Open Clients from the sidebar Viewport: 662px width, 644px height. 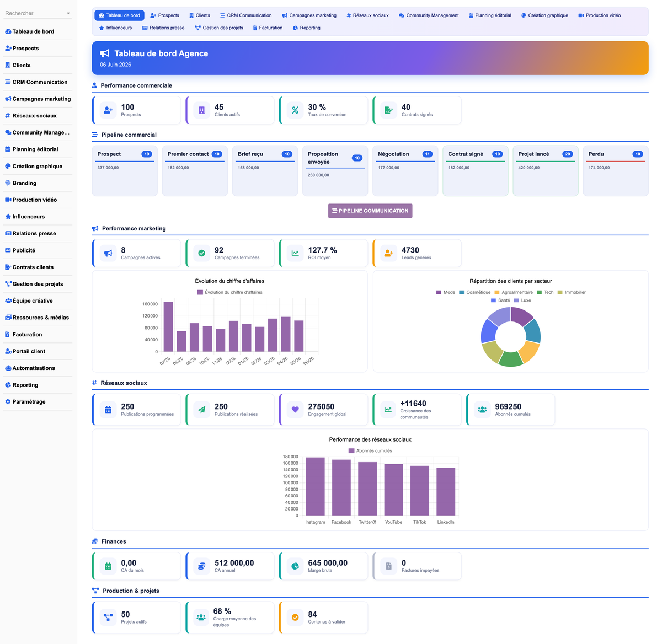tap(38, 65)
